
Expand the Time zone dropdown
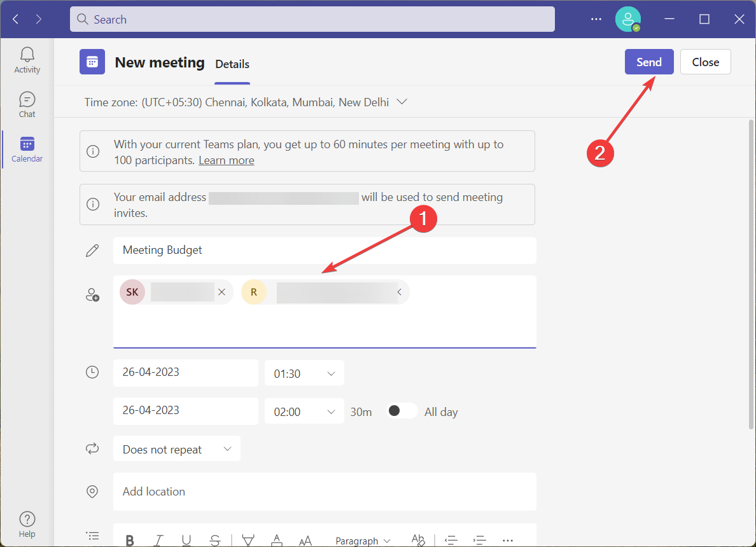point(402,102)
